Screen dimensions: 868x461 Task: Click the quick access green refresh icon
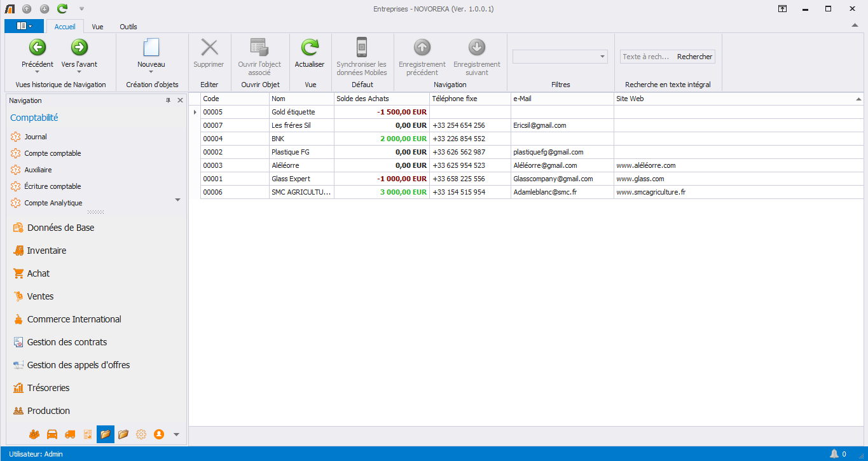tap(62, 9)
